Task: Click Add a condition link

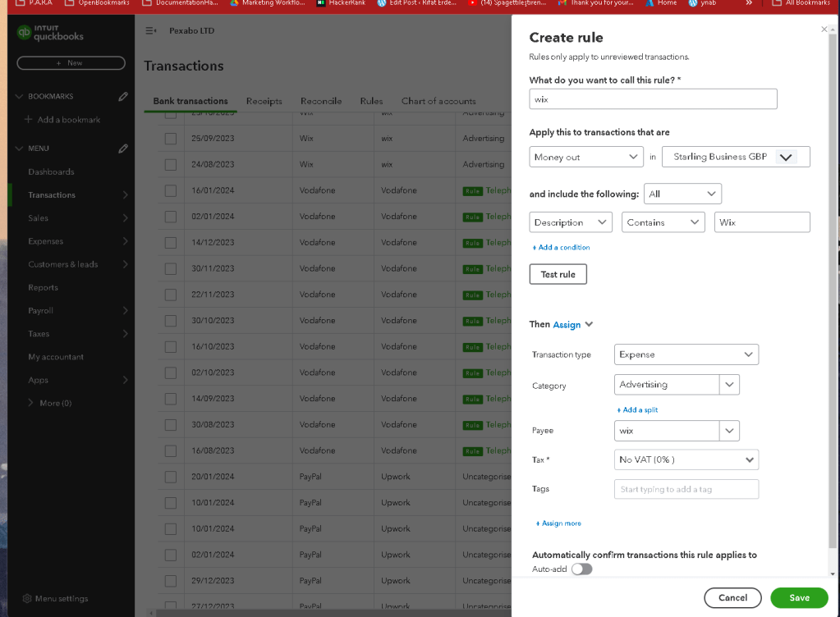Action: [x=561, y=247]
